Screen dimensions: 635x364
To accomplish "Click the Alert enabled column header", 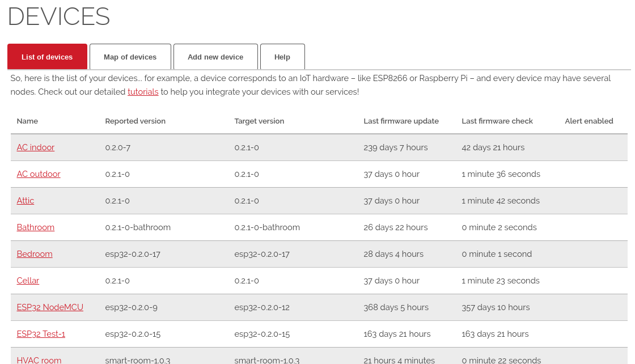I will (589, 121).
